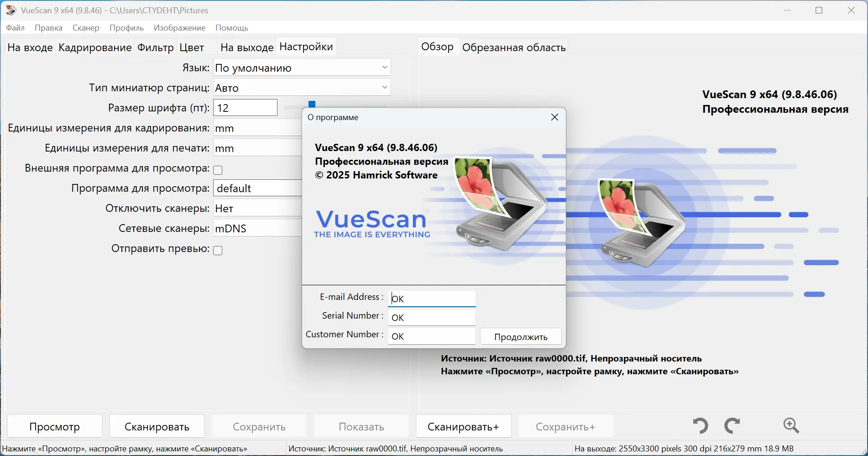Change Единицы измерения для кадрирования from mm
The image size is (868, 456).
(256, 128)
